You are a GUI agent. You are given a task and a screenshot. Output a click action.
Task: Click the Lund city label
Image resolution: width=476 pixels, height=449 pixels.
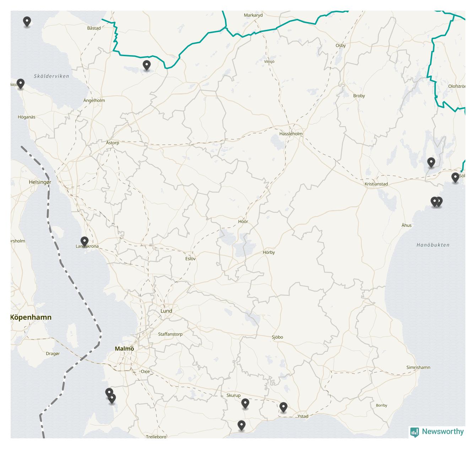(166, 311)
